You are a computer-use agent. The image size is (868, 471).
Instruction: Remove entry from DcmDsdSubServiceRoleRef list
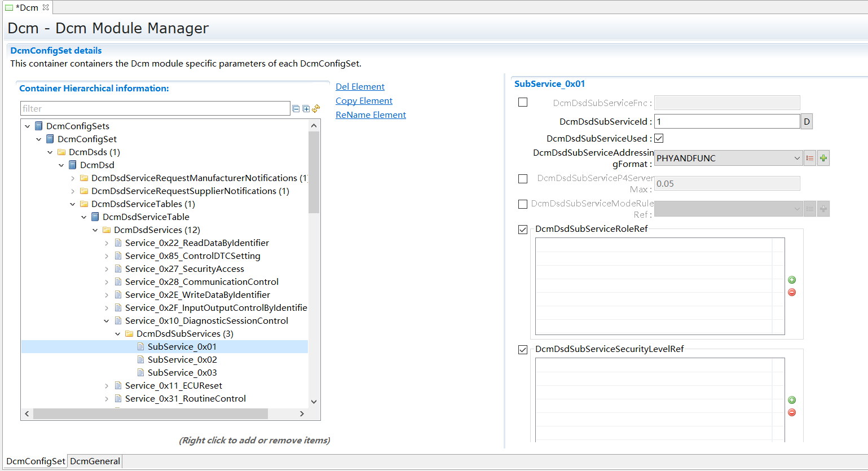click(x=792, y=292)
